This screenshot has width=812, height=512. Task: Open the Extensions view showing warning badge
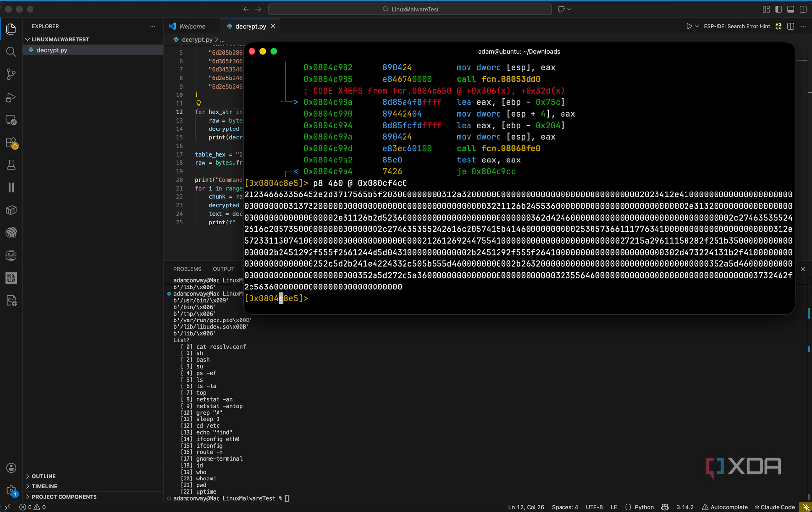(x=11, y=143)
